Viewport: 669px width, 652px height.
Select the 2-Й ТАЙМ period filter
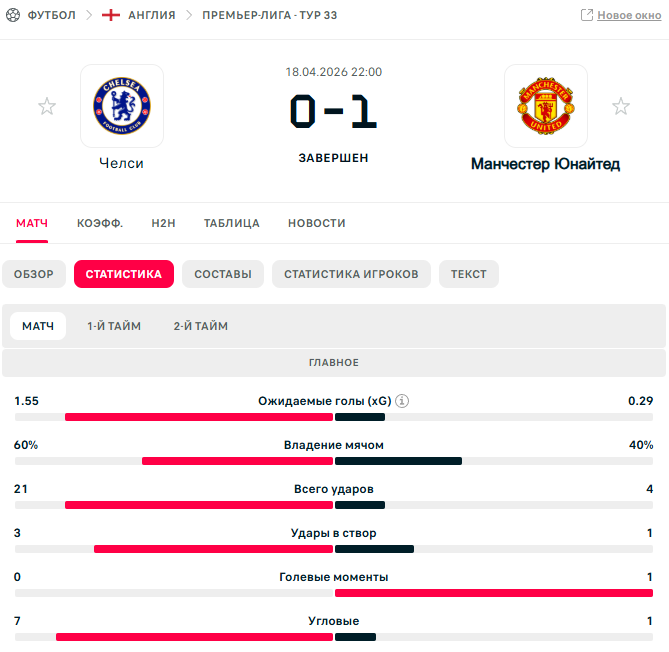[201, 326]
